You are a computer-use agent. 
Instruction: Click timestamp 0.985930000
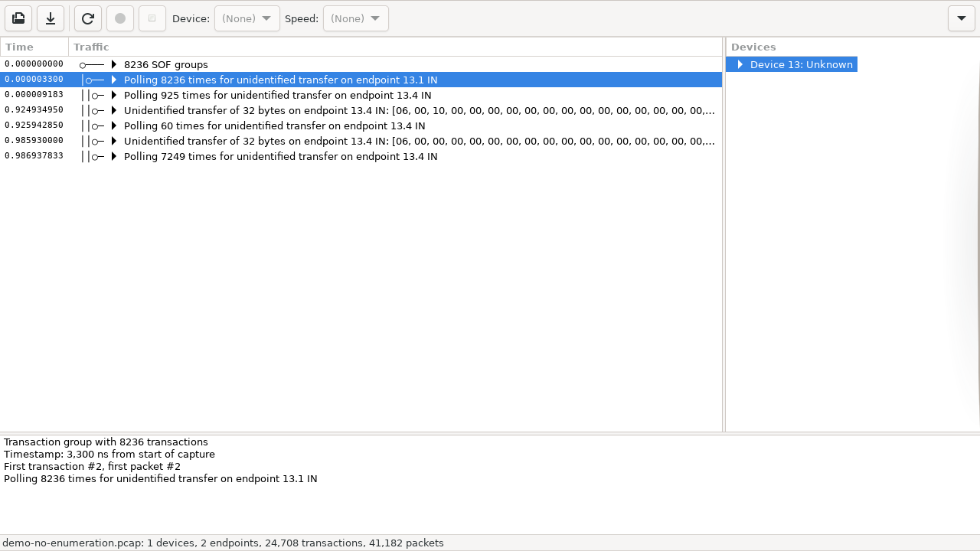tap(34, 141)
